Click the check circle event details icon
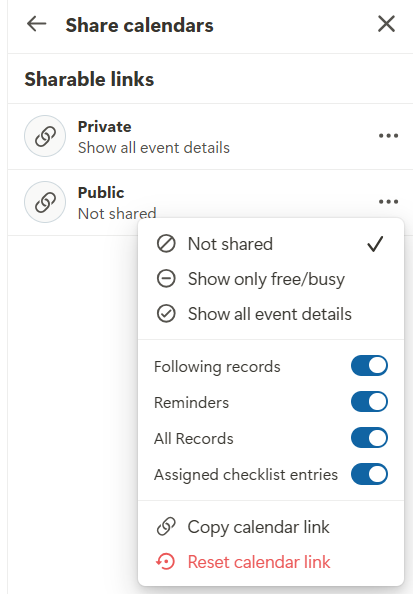 click(x=166, y=314)
